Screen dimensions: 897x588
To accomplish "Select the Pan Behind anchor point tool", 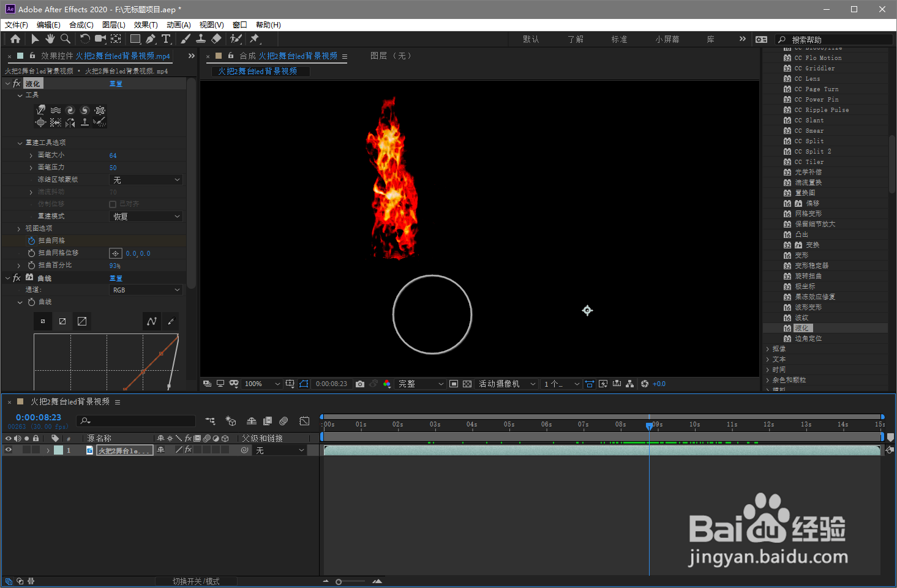I will coord(116,39).
